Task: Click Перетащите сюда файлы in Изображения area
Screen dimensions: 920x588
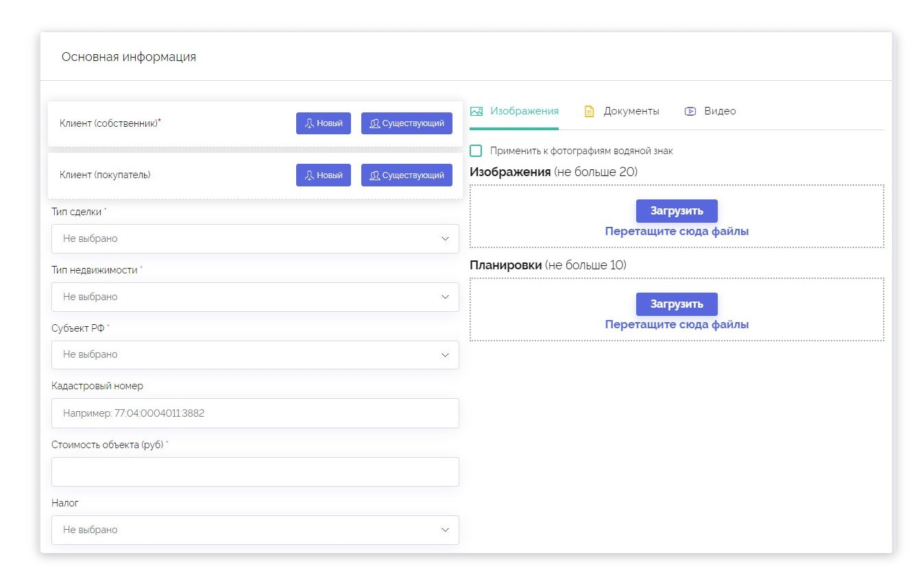Action: [676, 232]
